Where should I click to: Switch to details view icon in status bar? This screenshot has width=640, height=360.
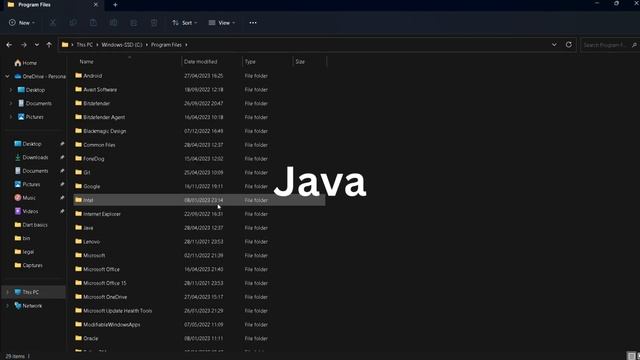[631, 356]
